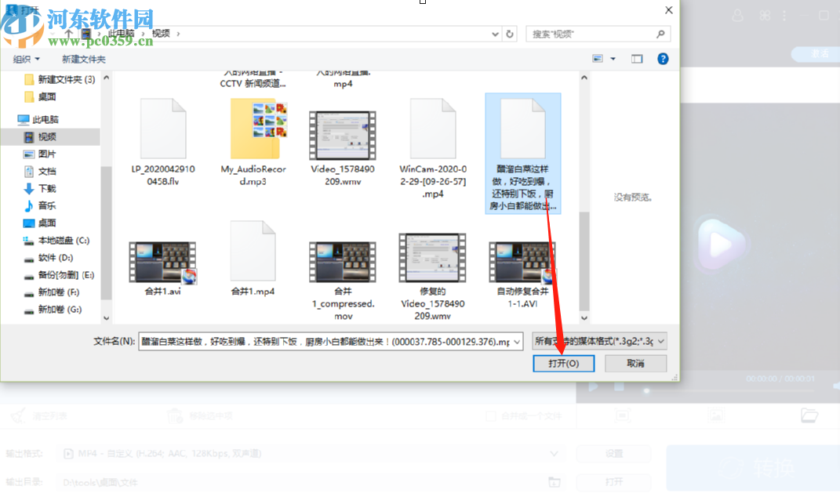This screenshot has width=840, height=504.
Task: Change the view layout icon
Action: tap(598, 58)
